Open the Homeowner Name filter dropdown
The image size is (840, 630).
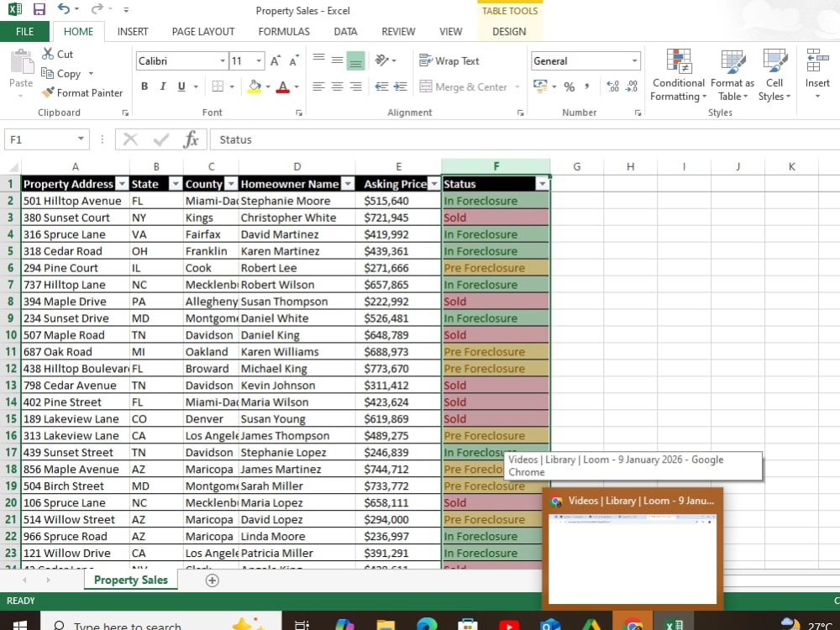349,184
